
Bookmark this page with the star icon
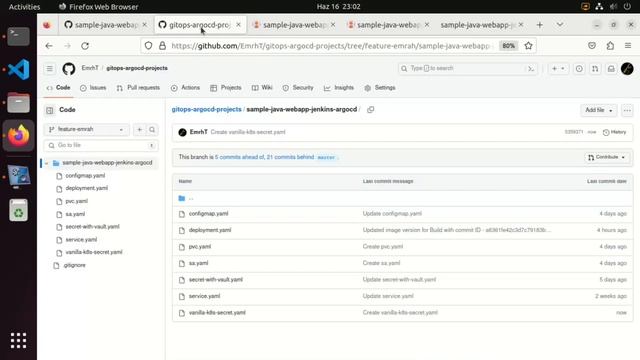[528, 46]
